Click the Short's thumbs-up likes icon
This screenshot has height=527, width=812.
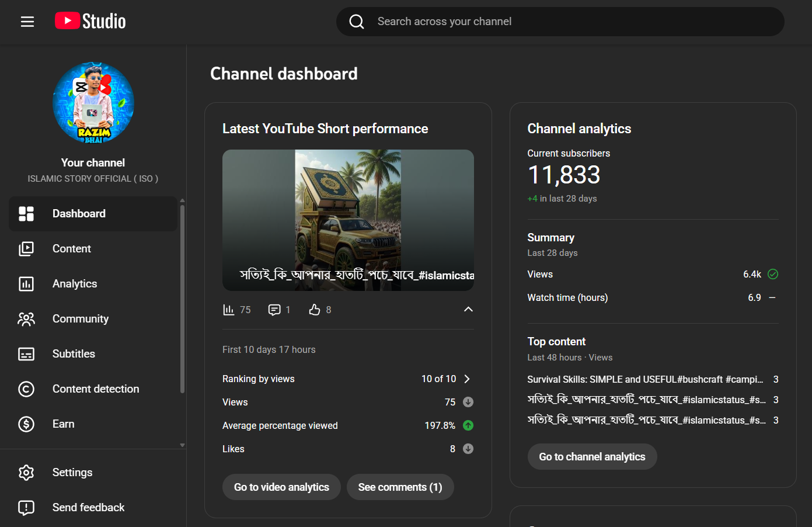(x=315, y=310)
